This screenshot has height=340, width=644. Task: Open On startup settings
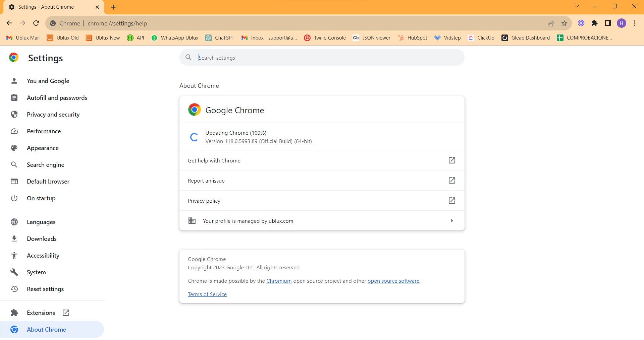coord(41,198)
